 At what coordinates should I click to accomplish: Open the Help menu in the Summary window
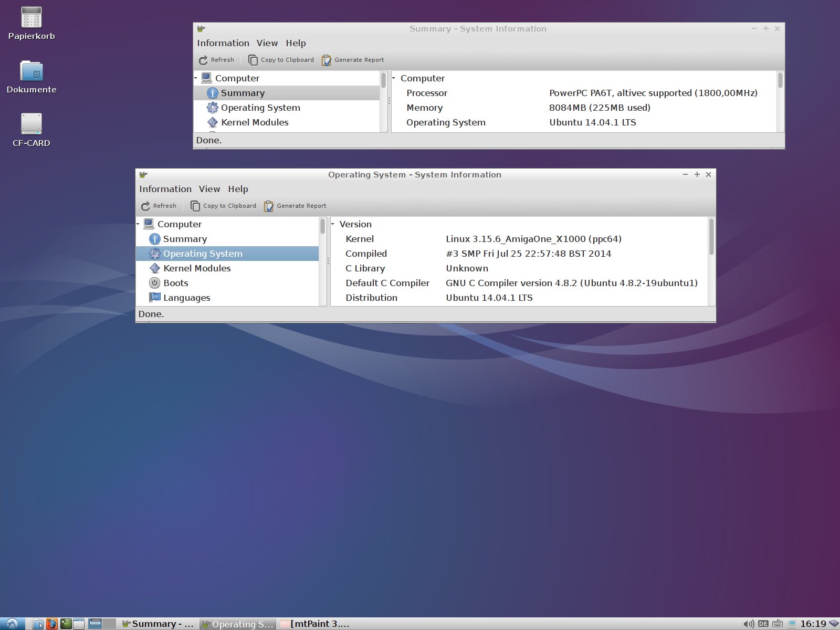[x=296, y=43]
